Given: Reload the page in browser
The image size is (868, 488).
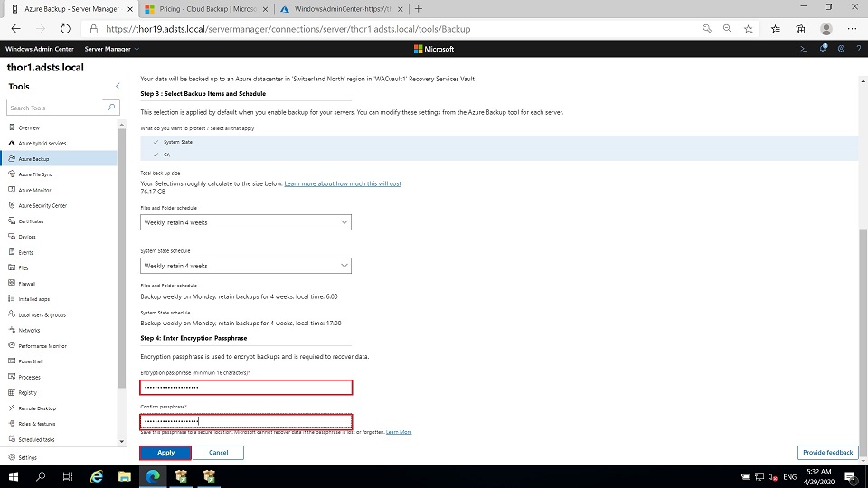Looking at the screenshot, I should tap(65, 29).
